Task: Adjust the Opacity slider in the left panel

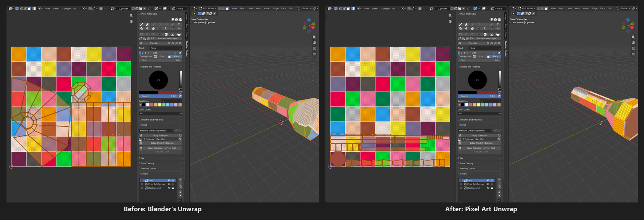Action: 158,96
